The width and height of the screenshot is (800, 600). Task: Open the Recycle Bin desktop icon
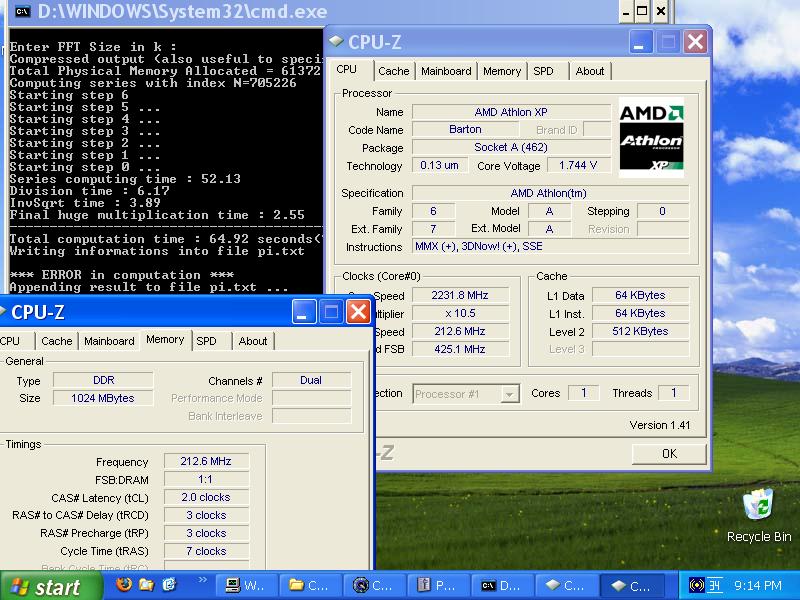759,515
